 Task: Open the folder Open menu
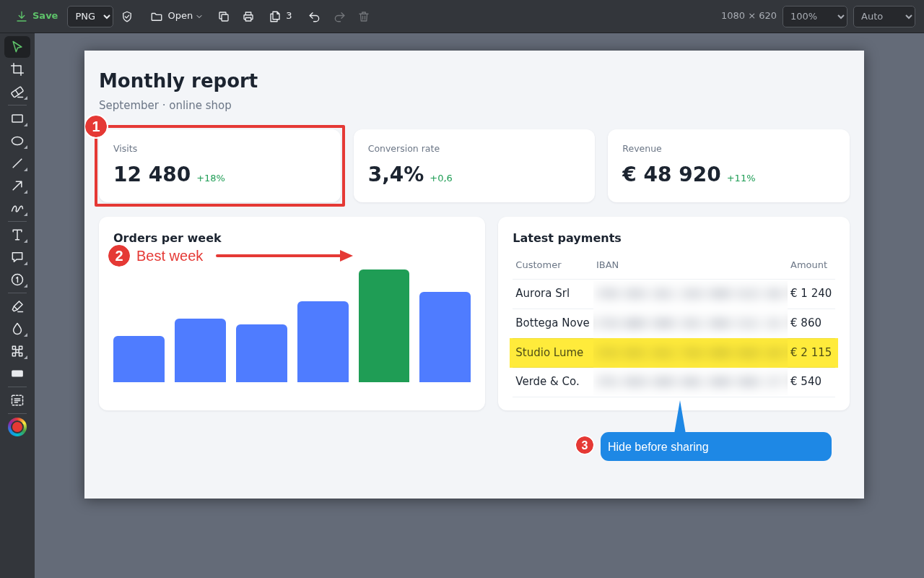176,17
